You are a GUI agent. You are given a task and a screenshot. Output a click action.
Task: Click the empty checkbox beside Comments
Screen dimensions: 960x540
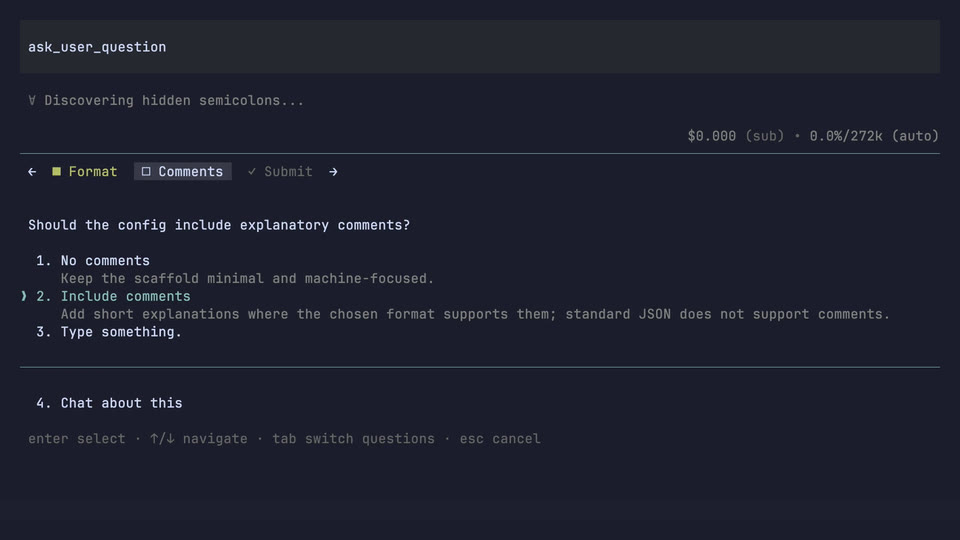(x=146, y=171)
